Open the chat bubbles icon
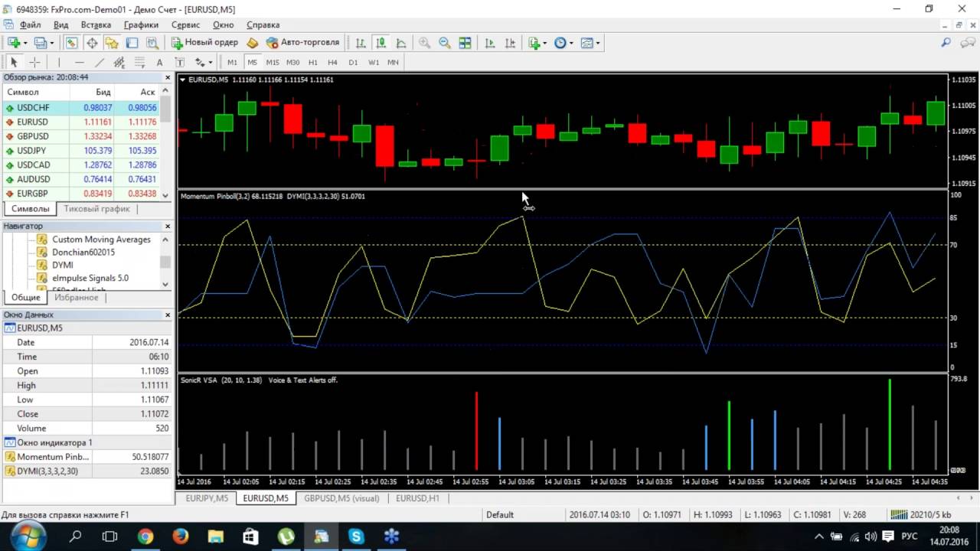 coord(967,43)
